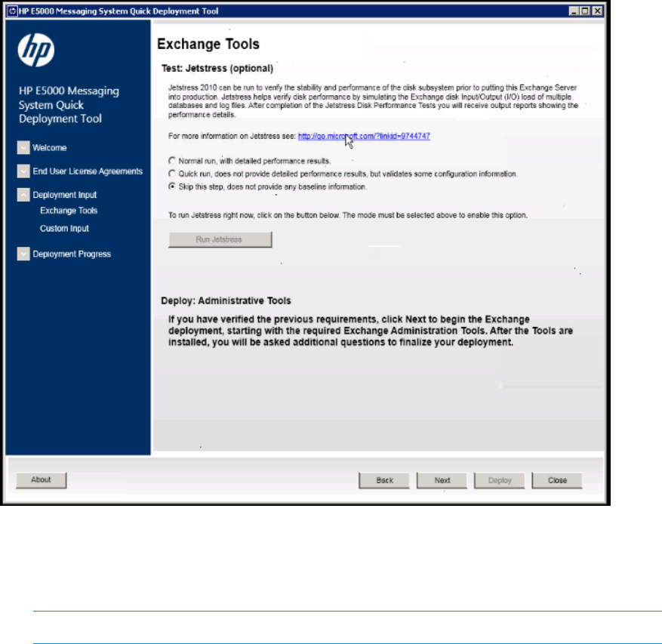Screen dimensions: 662x644
Task: Click the Run Jetstress button
Action: [x=220, y=239]
